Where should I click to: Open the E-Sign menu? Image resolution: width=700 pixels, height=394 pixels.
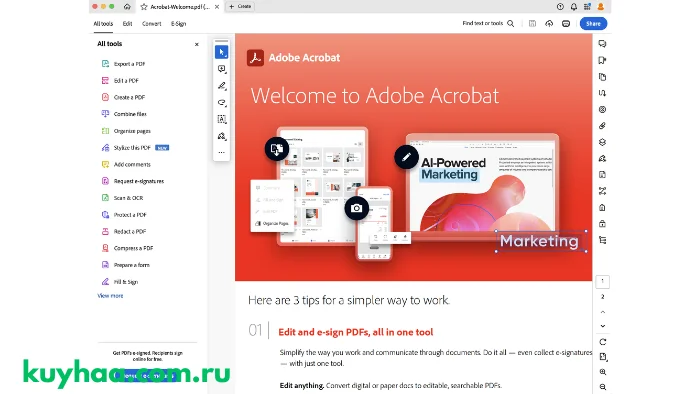(x=178, y=24)
